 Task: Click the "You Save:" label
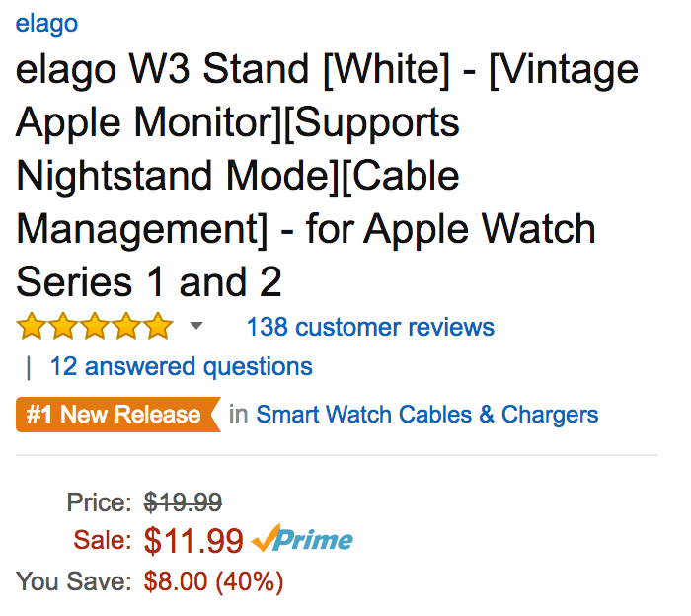[x=74, y=582]
